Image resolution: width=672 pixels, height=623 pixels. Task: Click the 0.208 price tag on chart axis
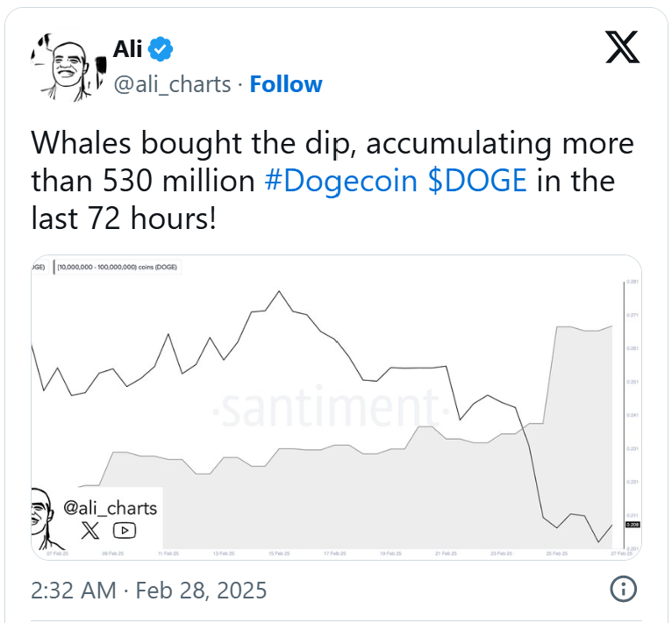[x=632, y=524]
